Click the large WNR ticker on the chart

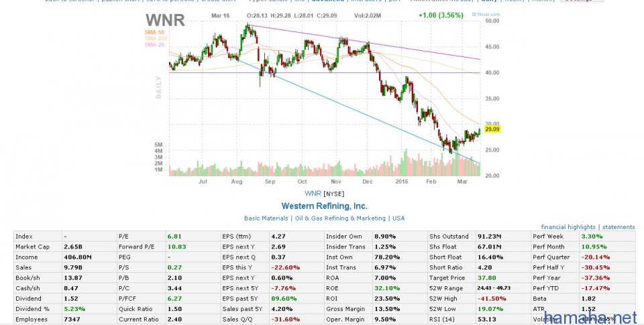coord(165,20)
